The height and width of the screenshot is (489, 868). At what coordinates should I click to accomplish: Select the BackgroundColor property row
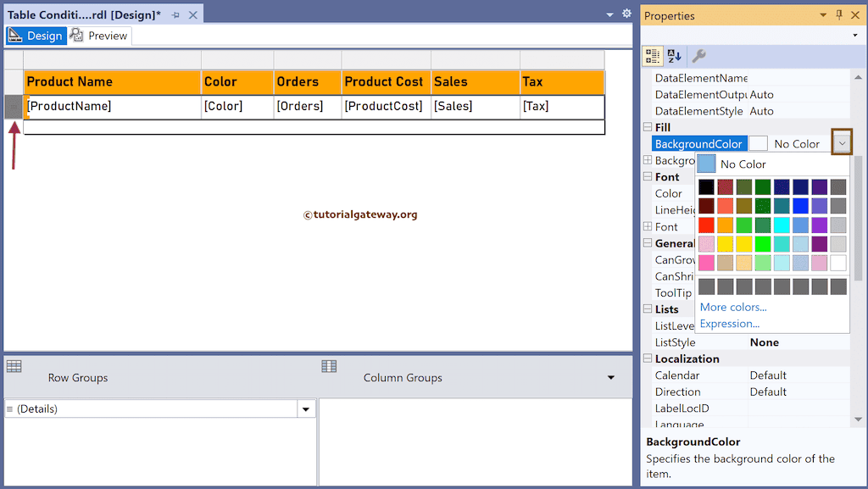(751, 144)
